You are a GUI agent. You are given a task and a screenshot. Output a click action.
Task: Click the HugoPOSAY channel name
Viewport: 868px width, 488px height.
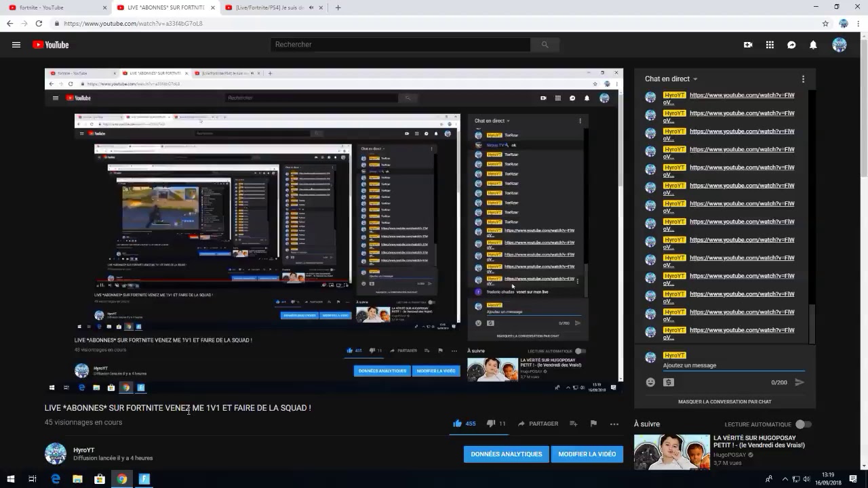(x=730, y=455)
